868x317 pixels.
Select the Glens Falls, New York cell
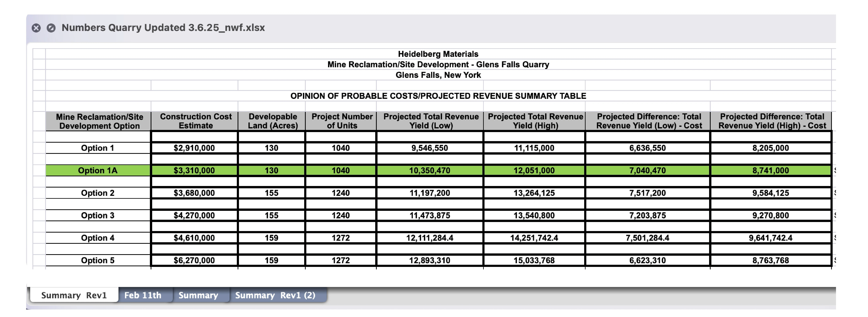pyautogui.click(x=438, y=75)
